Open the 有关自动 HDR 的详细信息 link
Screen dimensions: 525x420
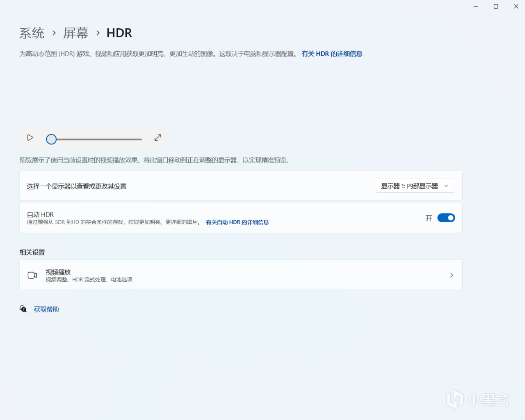tap(237, 222)
